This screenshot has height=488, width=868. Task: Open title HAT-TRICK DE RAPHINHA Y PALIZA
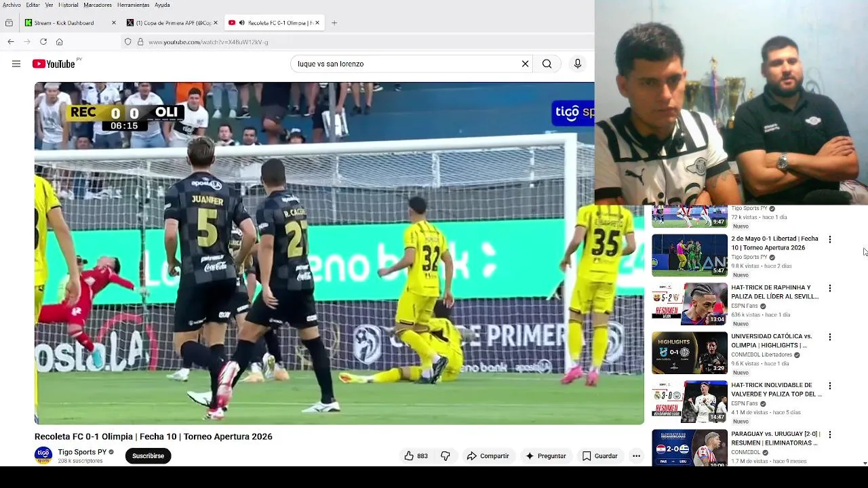774,292
